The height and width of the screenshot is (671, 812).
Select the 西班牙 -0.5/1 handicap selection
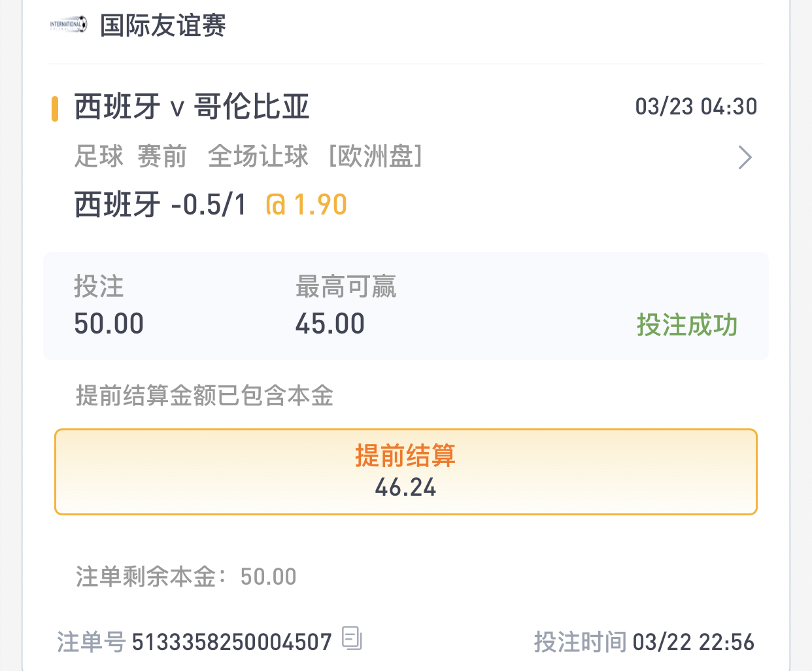[x=161, y=205]
